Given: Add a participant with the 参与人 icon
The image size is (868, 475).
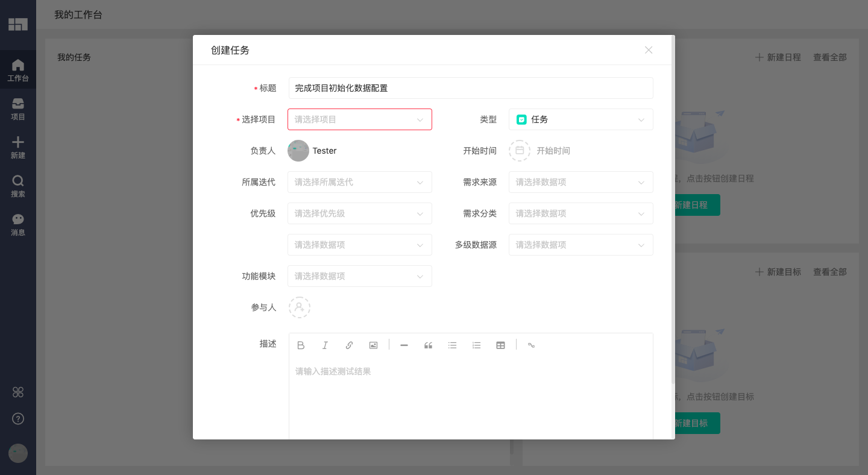Looking at the screenshot, I should click(299, 307).
